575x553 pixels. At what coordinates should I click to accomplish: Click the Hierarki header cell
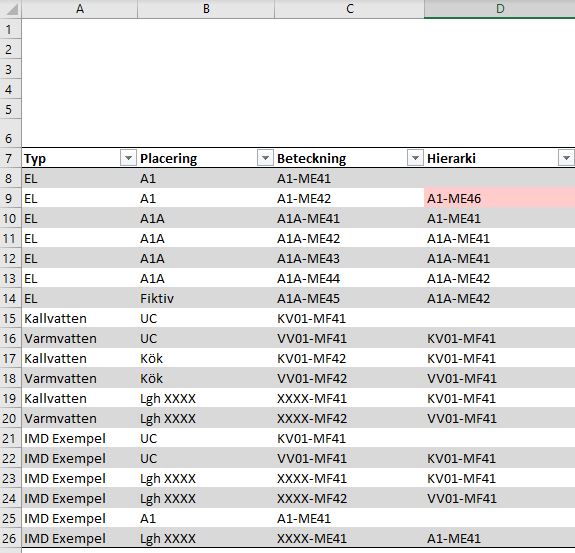click(499, 158)
